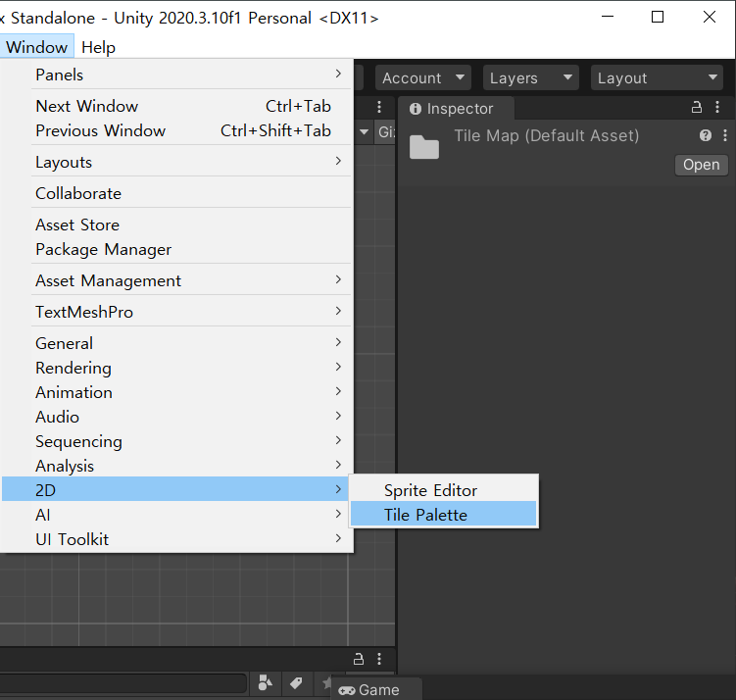
Task: Open Tile Map asset settings dots
Action: (x=725, y=135)
